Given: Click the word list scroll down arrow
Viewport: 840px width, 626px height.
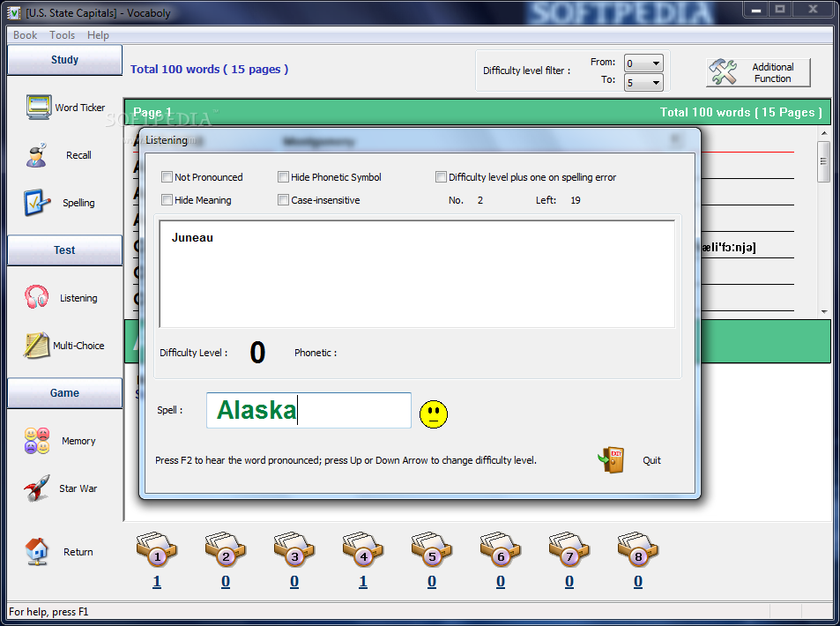Looking at the screenshot, I should [824, 311].
